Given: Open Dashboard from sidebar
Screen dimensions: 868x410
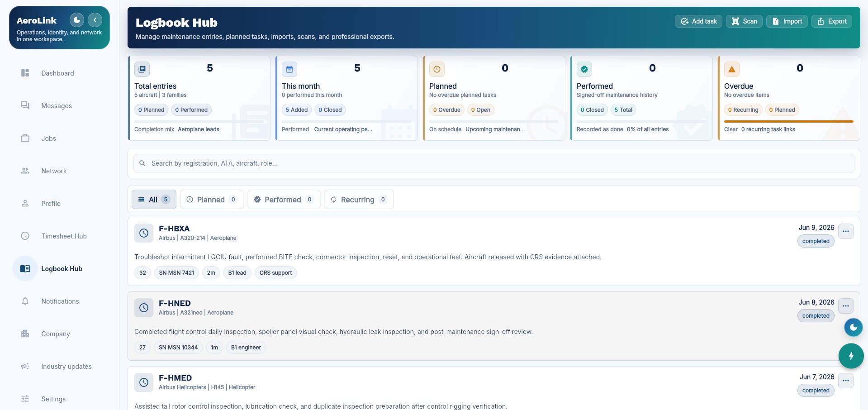Looking at the screenshot, I should 57,73.
